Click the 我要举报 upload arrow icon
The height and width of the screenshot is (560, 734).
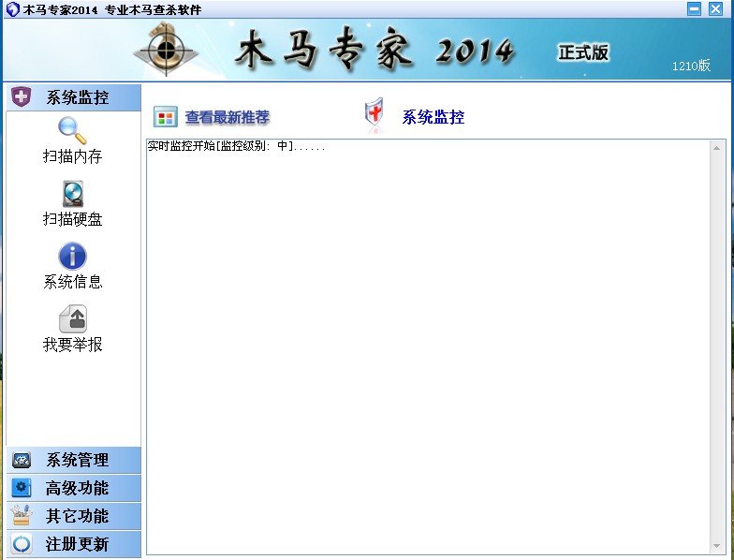(x=72, y=318)
